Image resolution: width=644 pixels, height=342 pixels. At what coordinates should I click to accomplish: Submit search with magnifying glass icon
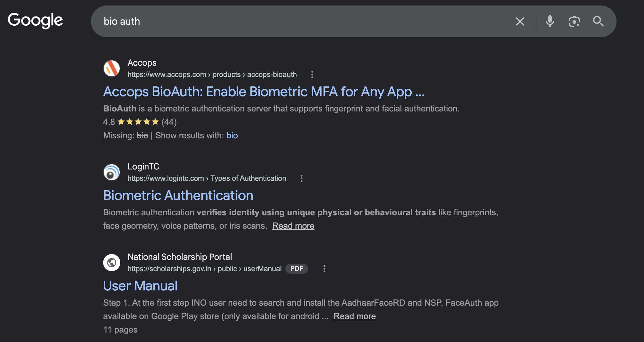pyautogui.click(x=598, y=21)
